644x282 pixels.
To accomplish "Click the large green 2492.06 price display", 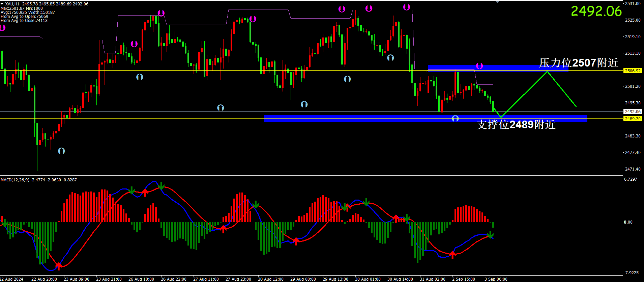I will click(596, 11).
